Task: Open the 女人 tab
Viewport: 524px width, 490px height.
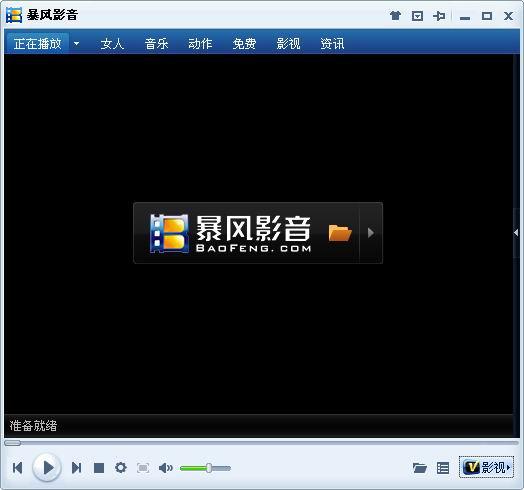Action: [112, 44]
